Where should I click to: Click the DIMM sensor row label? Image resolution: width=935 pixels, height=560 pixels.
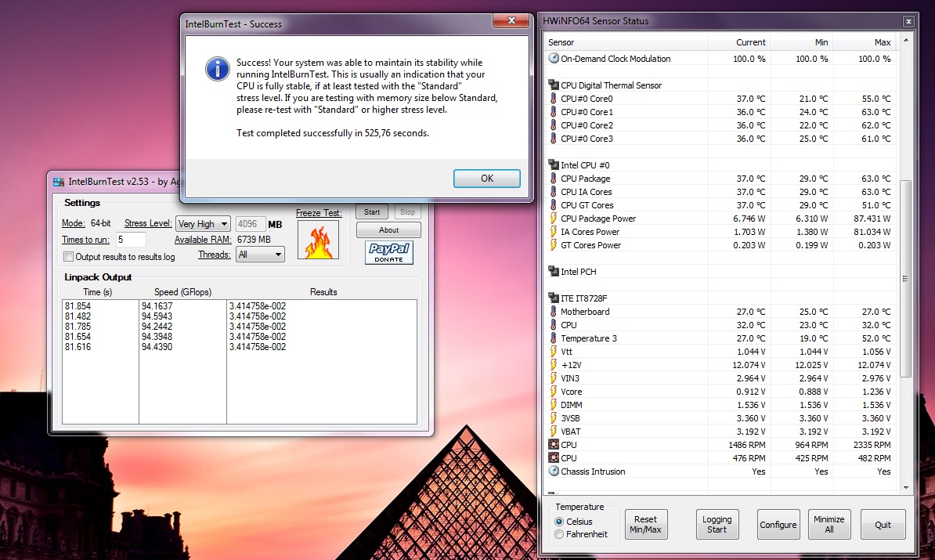click(571, 405)
